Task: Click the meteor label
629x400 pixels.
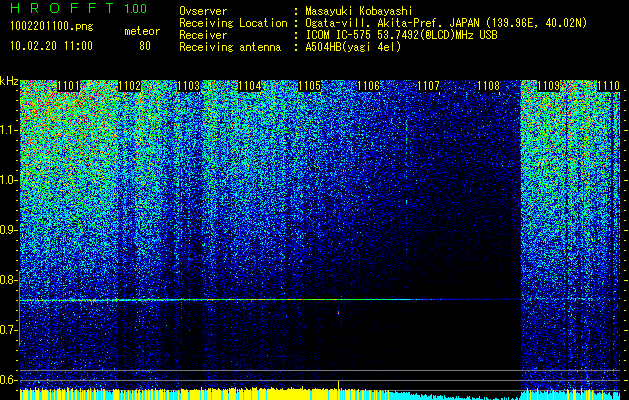Action: pos(142,31)
